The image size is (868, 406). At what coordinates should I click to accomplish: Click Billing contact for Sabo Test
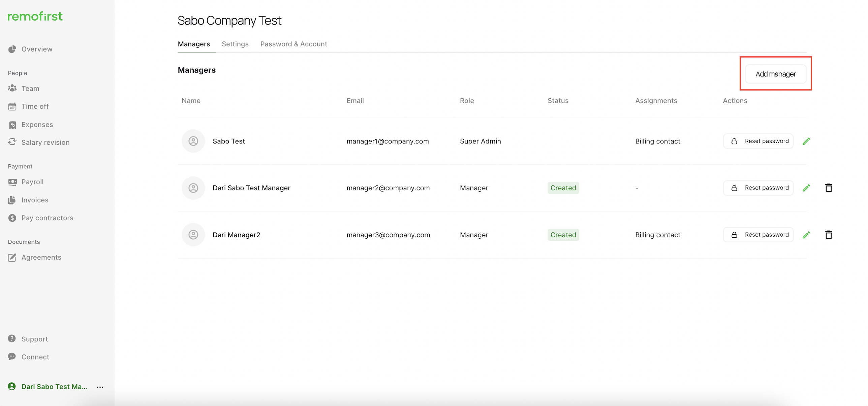658,141
